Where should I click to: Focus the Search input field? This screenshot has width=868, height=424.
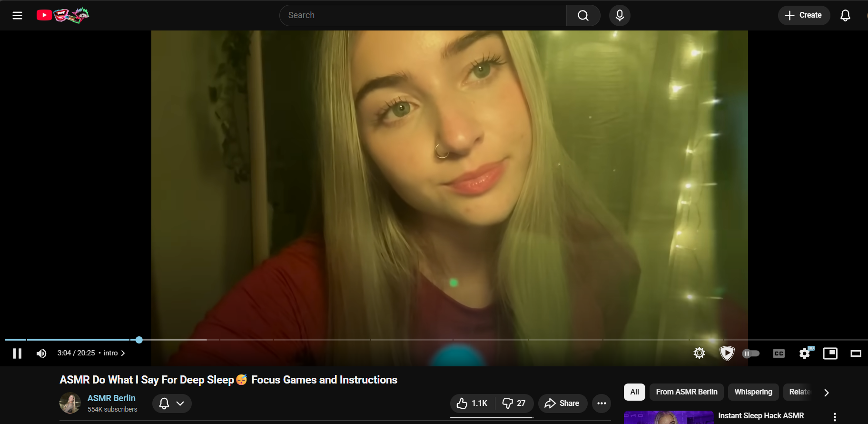click(x=423, y=15)
